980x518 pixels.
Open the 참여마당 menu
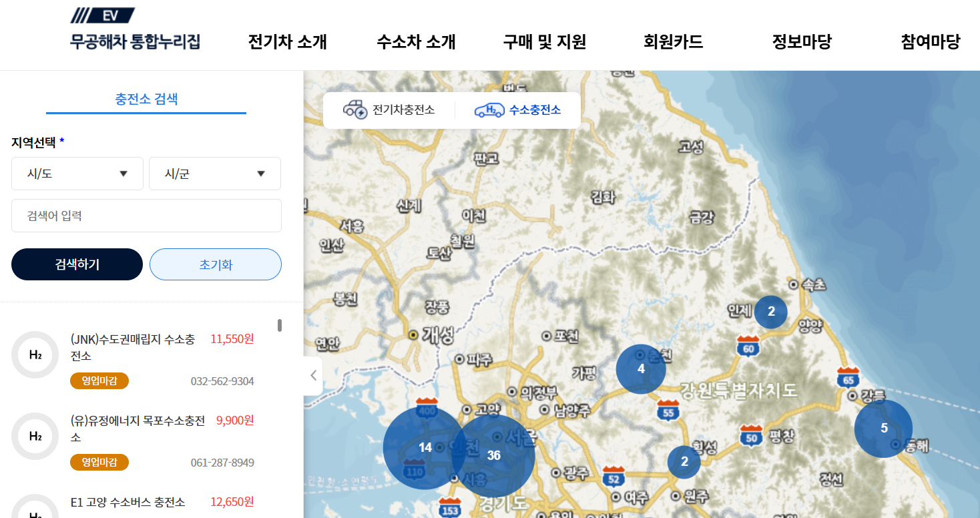coord(930,41)
